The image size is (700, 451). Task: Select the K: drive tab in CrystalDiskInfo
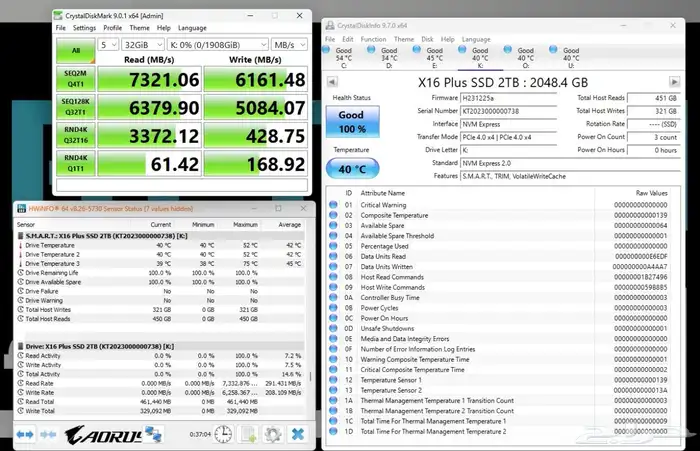pos(480,58)
